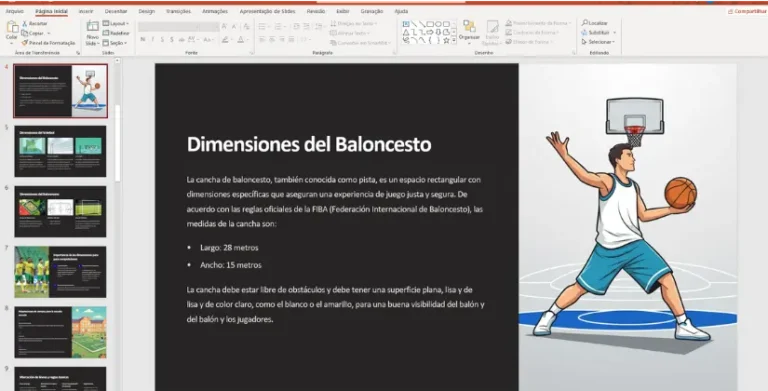
Task: Decrease font size with smaller A icon
Action: 234,26
